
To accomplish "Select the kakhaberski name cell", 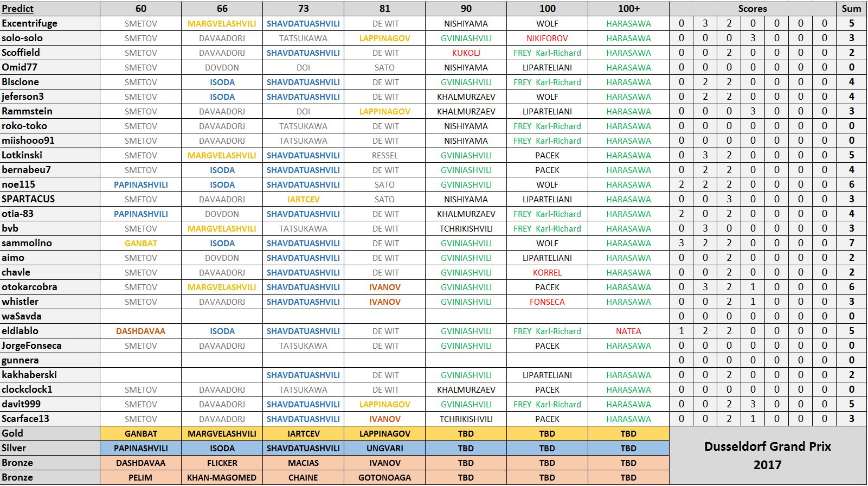I will [x=50, y=375].
